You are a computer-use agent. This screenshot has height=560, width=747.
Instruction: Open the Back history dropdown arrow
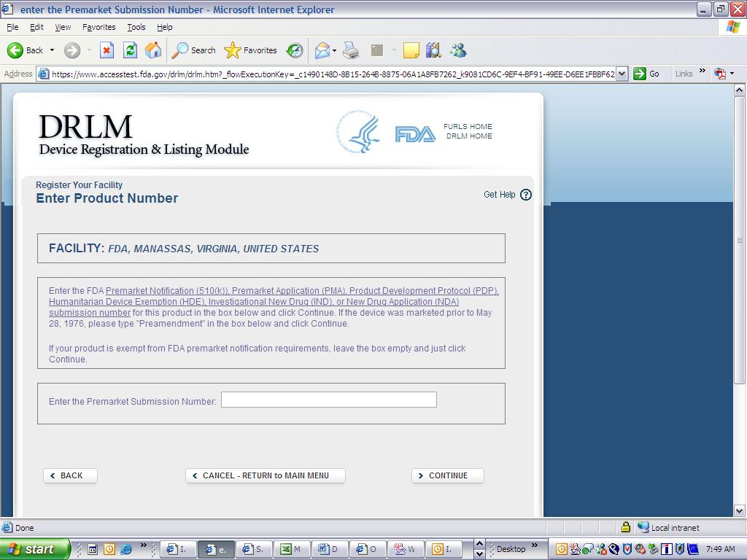pyautogui.click(x=52, y=50)
